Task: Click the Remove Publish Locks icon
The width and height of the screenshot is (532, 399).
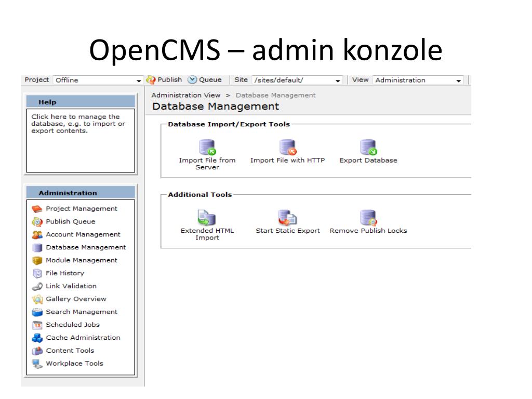Action: point(368,218)
